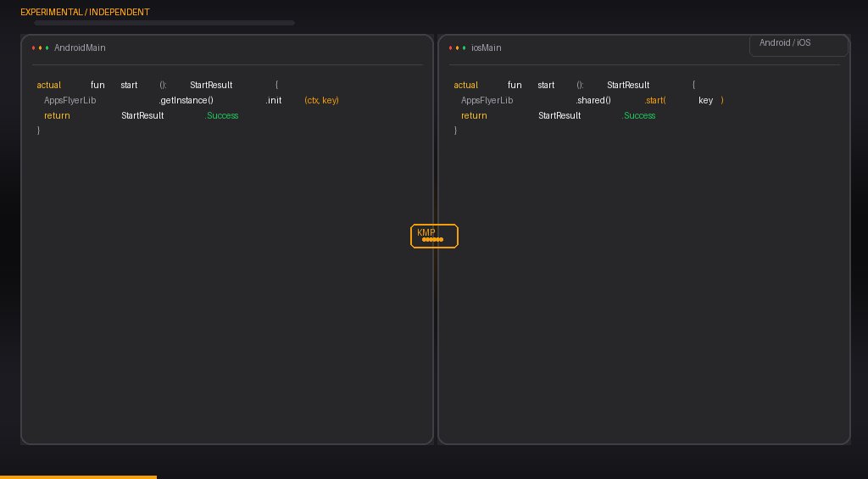Click '(ctx, key)' arguments in AndroidMain
Image resolution: width=868 pixels, height=479 pixels.
pyautogui.click(x=321, y=100)
